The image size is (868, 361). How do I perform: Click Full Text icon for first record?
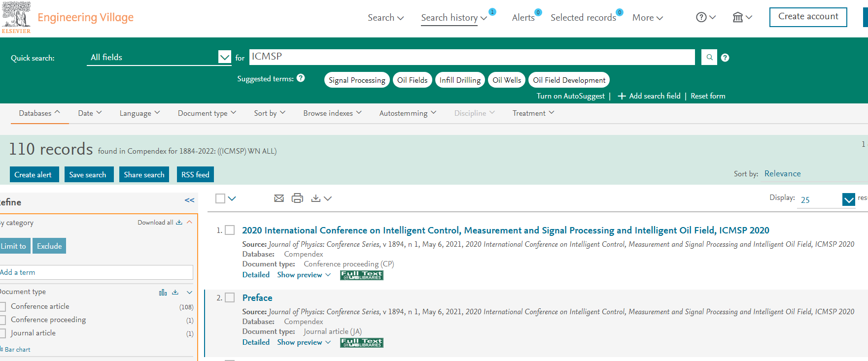361,275
